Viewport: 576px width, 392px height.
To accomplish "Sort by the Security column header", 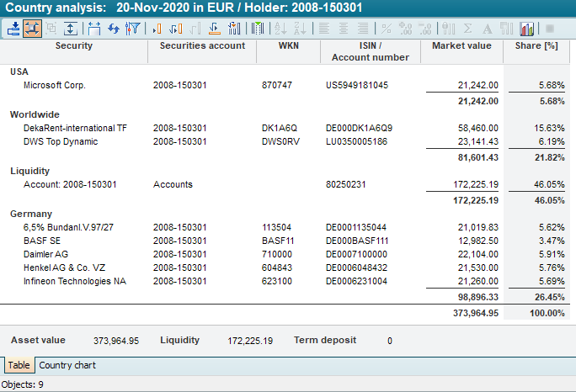I will pyautogui.click(x=74, y=46).
